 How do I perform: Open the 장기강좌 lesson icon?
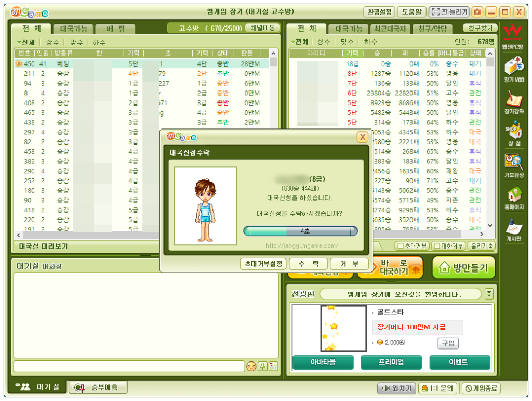click(x=514, y=102)
